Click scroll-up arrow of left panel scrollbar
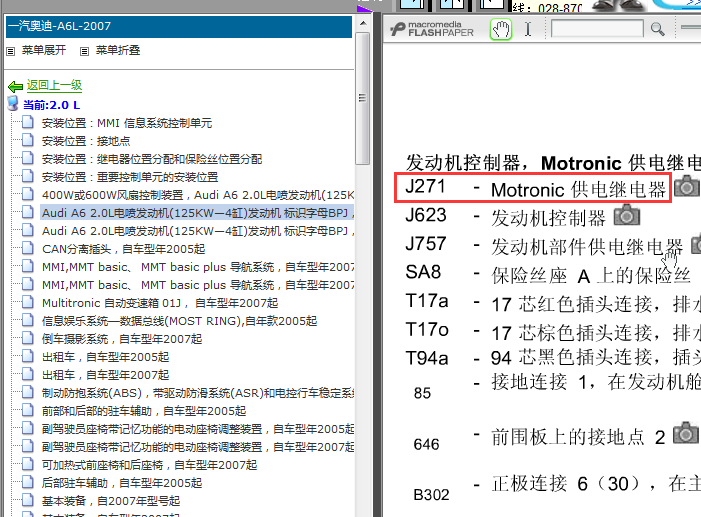 point(363,23)
